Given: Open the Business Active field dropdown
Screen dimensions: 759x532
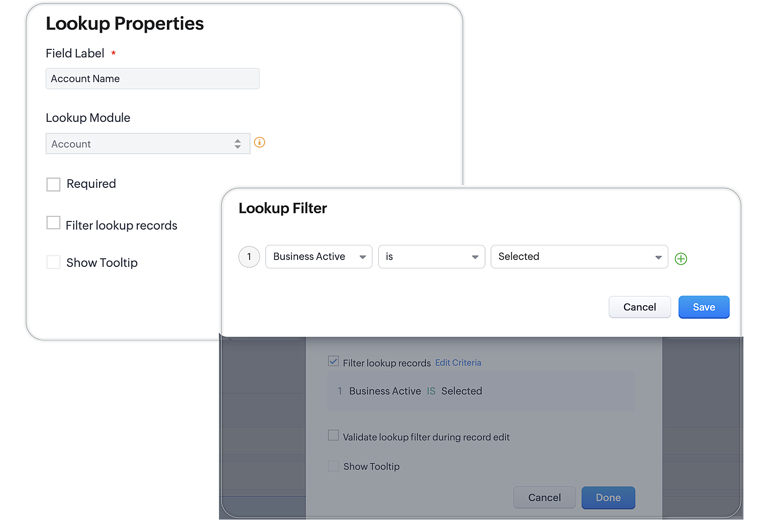Looking at the screenshot, I should point(318,257).
